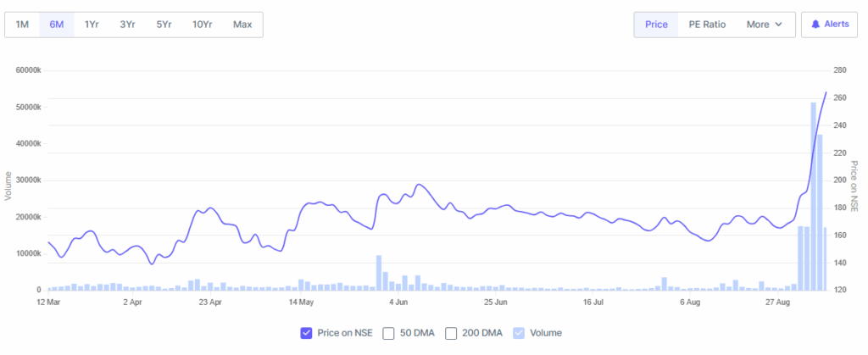Screen dimensions: 868x355
Task: Open the Alerts button
Action: 830,25
